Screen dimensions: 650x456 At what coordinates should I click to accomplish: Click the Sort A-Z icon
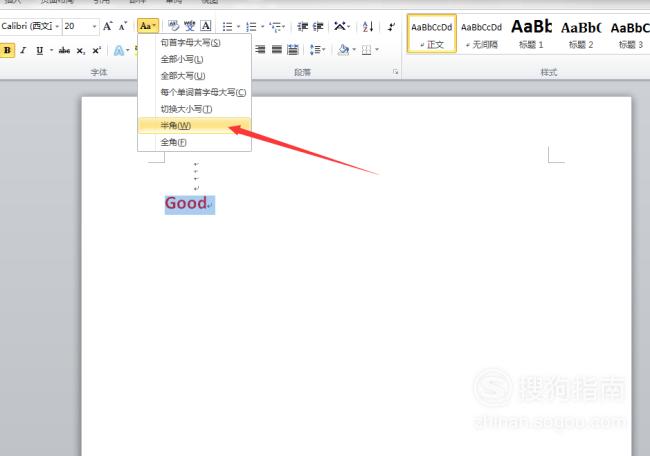pos(368,27)
